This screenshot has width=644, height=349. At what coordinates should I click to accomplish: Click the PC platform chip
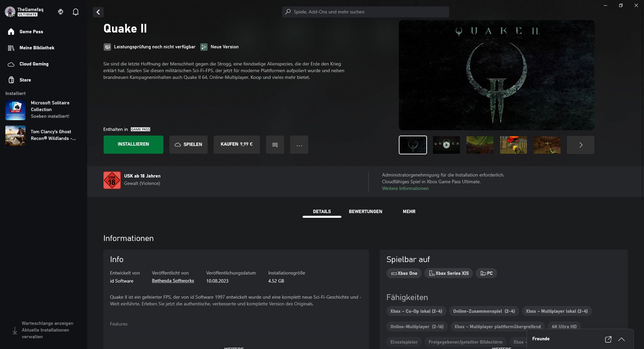[486, 273]
